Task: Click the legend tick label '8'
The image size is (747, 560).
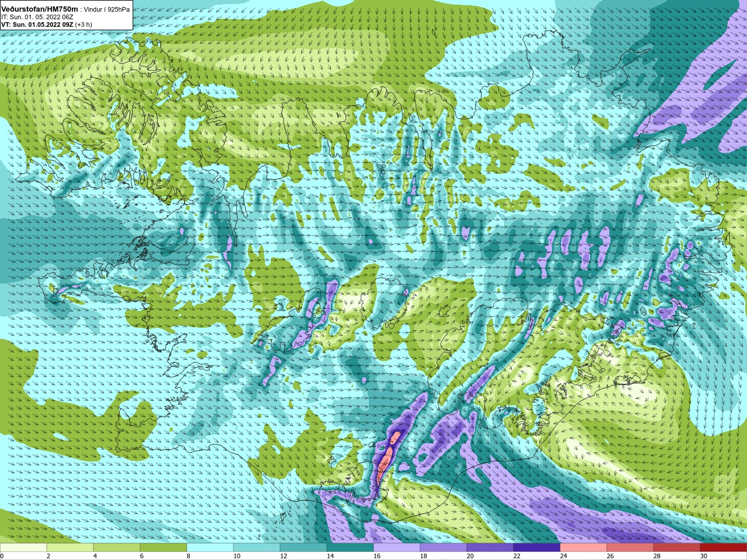Action: point(188,556)
